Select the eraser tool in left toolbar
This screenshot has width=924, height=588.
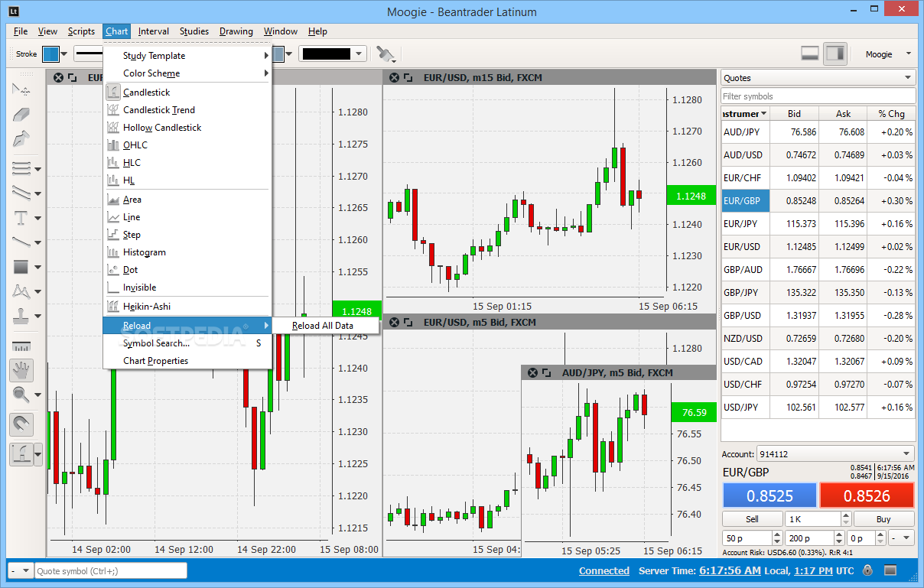[21, 115]
